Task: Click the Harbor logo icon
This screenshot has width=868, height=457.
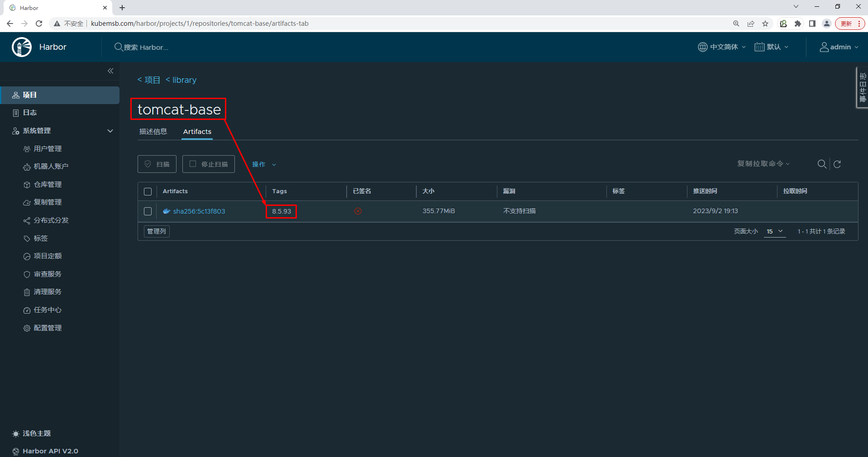Action: point(21,47)
